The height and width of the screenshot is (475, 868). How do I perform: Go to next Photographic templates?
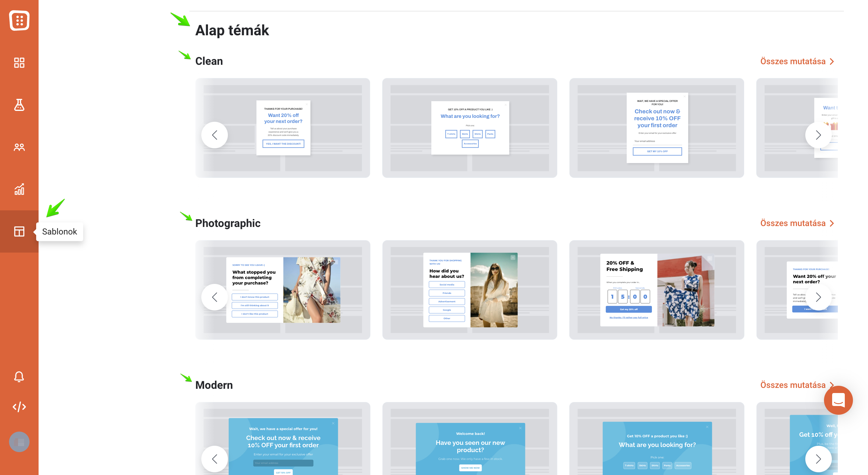point(818,297)
